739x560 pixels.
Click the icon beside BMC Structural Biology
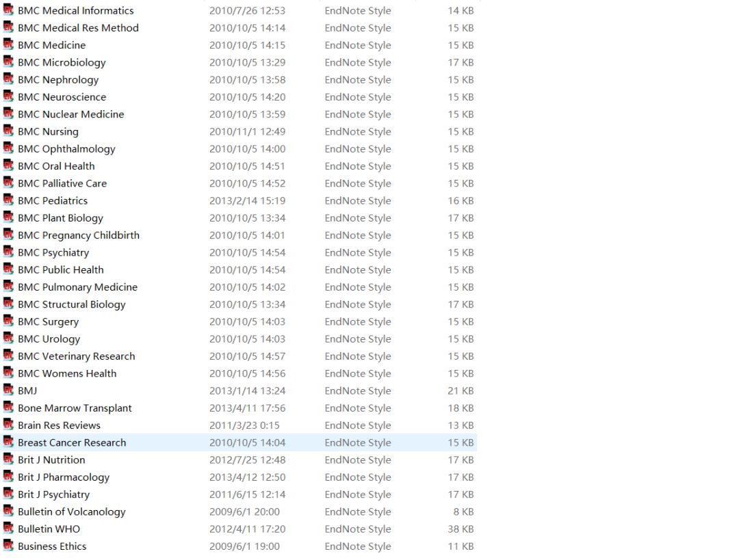tap(8, 304)
